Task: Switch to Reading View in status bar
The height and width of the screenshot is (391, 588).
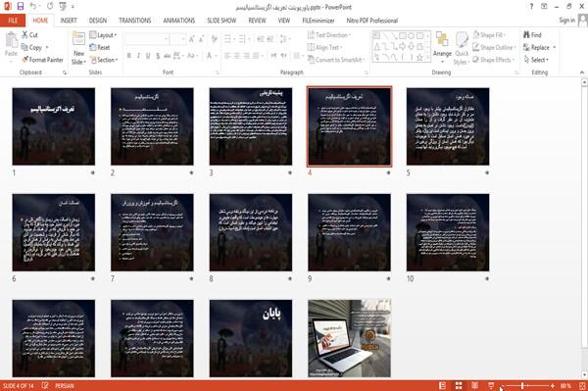Action: (474, 385)
